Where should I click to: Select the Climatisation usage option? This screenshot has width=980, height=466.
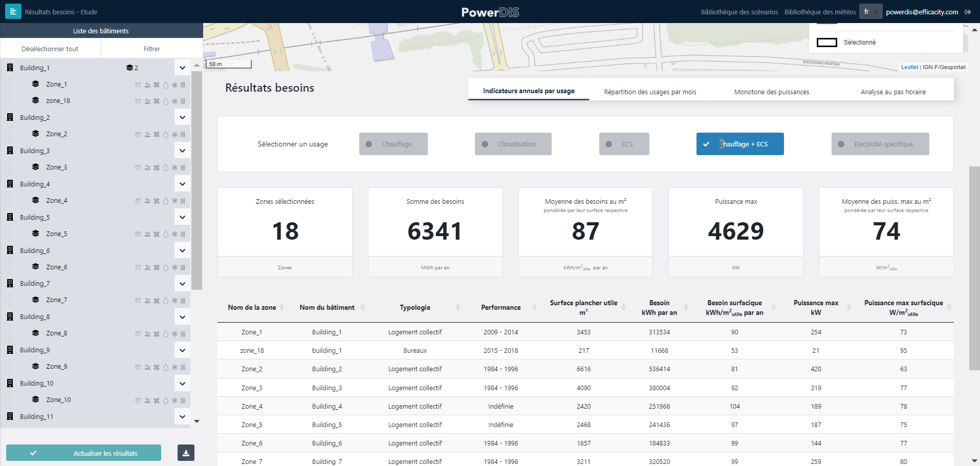pos(513,144)
